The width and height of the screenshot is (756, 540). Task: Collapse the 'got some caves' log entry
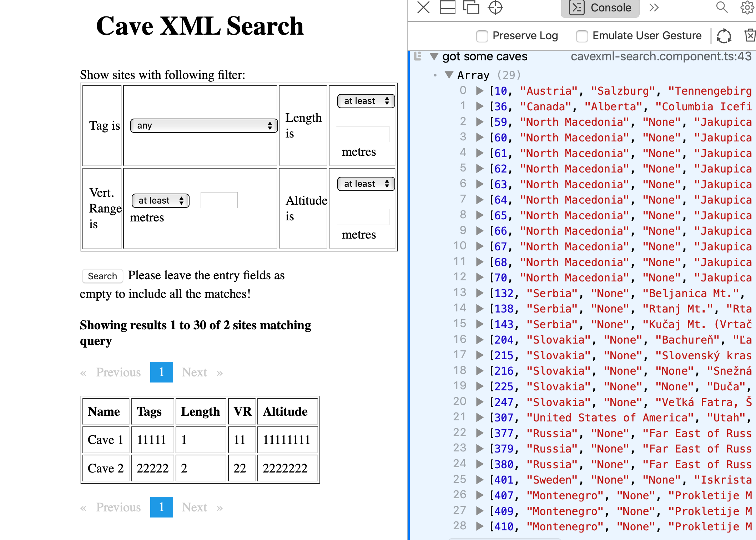(x=434, y=56)
